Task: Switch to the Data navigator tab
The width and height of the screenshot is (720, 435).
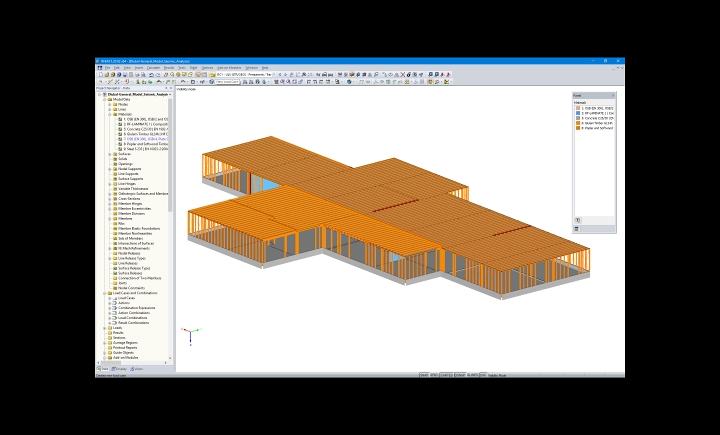Action: 103,368
